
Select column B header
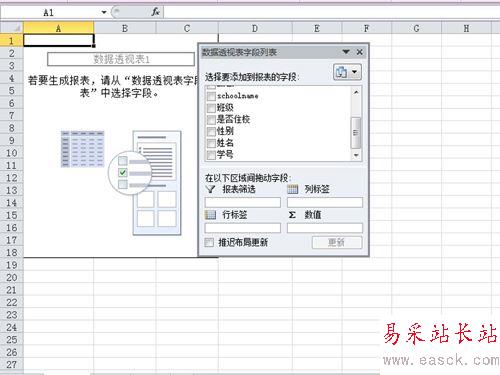click(x=125, y=28)
